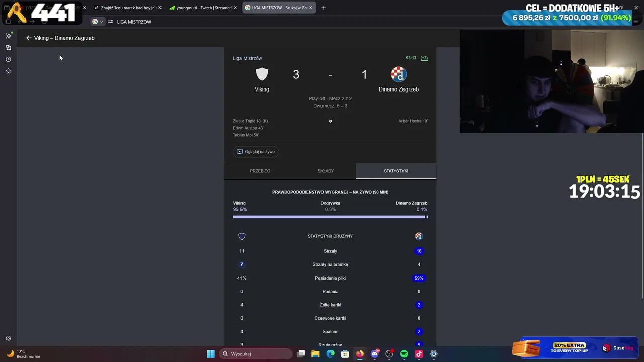This screenshot has height=362, width=644.
Task: Click the Dinamo crest in the team statistics header
Action: click(x=419, y=236)
